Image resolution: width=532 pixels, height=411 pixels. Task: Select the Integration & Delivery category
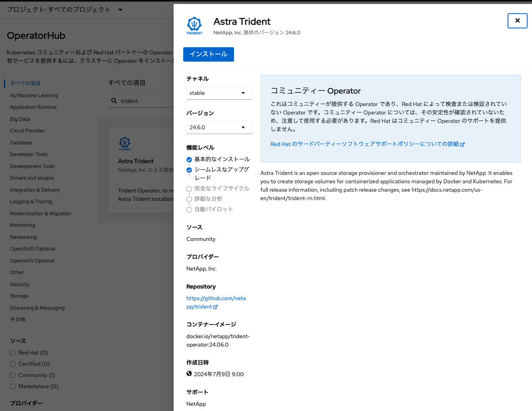35,190
